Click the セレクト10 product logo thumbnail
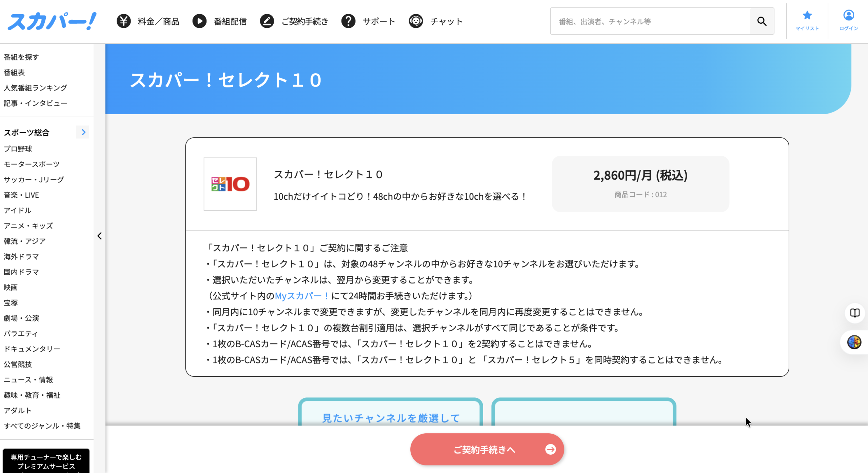Viewport: 868px width, 473px height. [230, 184]
